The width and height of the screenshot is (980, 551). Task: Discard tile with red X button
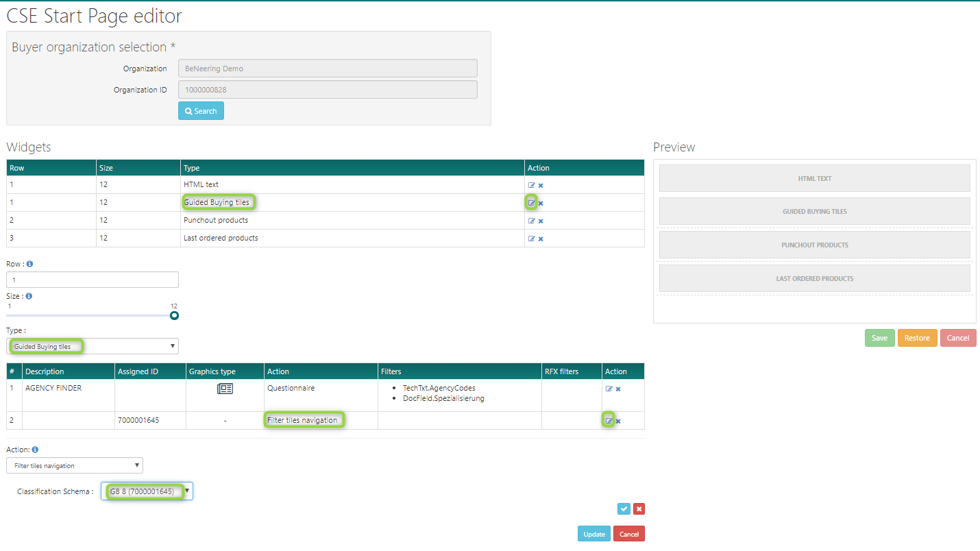639,509
